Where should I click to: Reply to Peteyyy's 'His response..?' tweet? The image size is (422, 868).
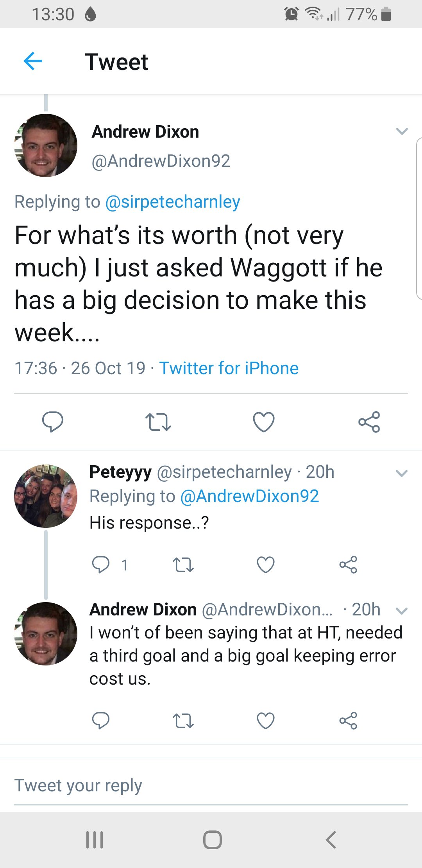click(101, 565)
